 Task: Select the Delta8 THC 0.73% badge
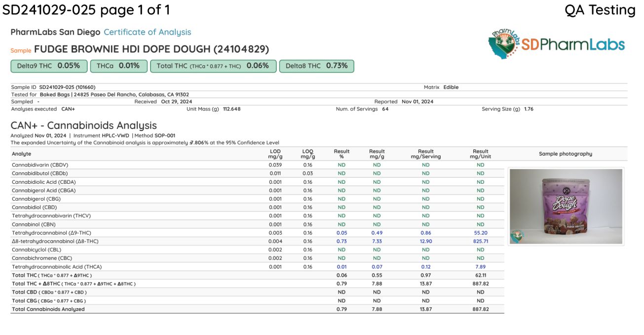(x=317, y=66)
